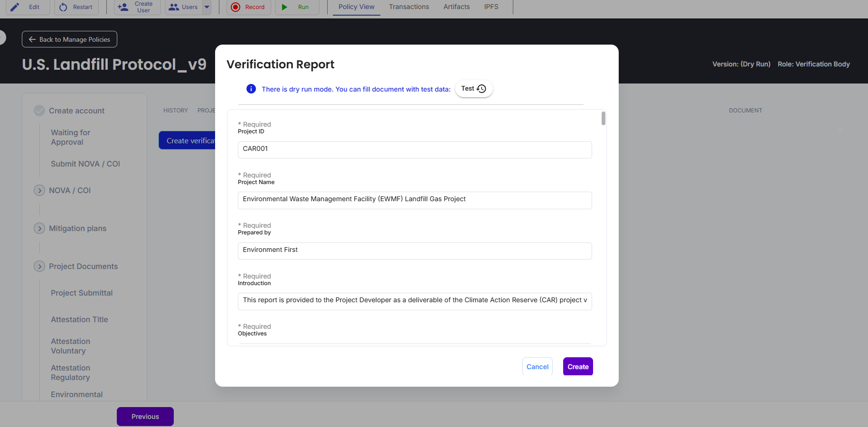Cancel the Verification Report dialog

tap(537, 367)
